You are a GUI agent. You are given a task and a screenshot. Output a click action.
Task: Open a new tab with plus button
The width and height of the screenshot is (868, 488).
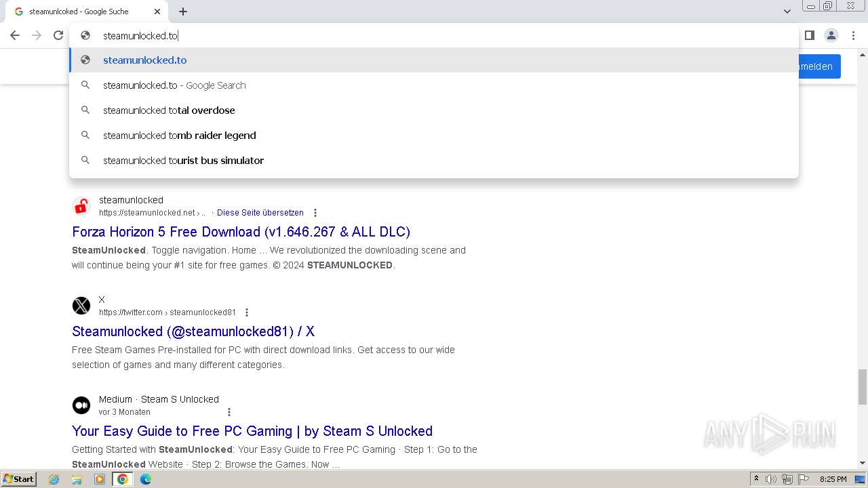pos(183,12)
